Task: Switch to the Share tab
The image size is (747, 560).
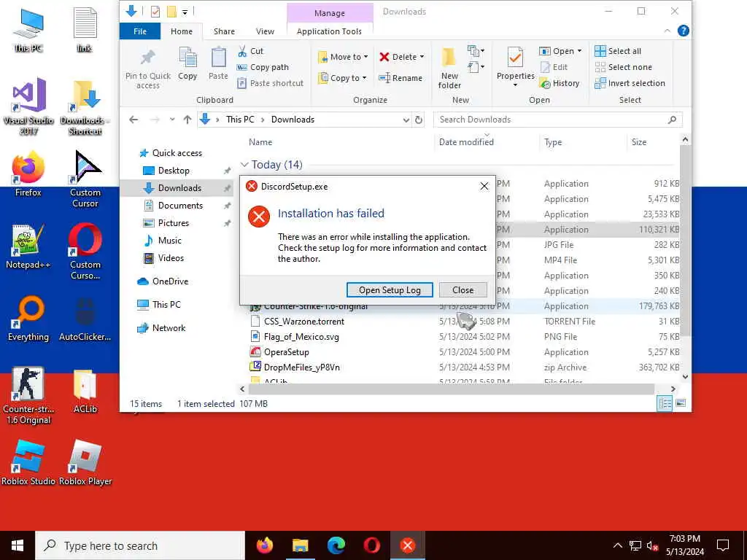Action: coord(224,31)
